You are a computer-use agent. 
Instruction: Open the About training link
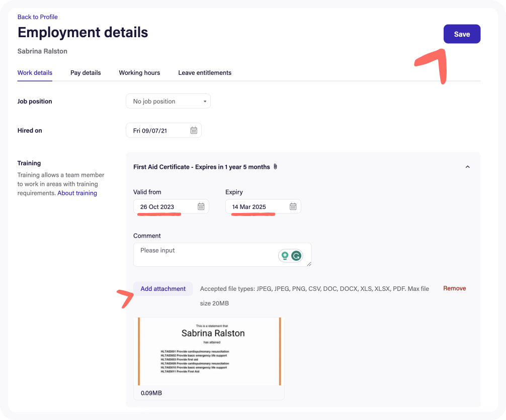click(x=77, y=193)
